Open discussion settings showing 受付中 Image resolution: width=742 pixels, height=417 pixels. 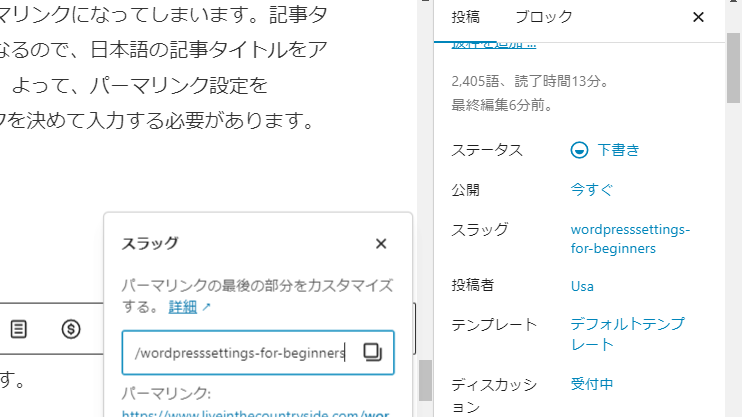[591, 383]
